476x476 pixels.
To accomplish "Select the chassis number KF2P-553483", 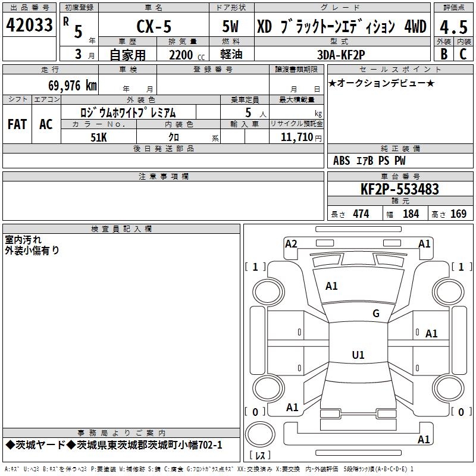I will [x=400, y=189].
